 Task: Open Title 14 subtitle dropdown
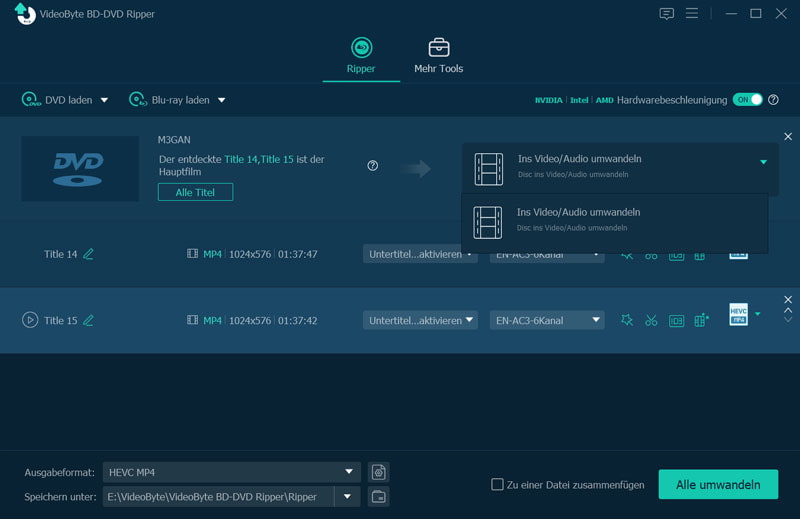pyautogui.click(x=420, y=254)
